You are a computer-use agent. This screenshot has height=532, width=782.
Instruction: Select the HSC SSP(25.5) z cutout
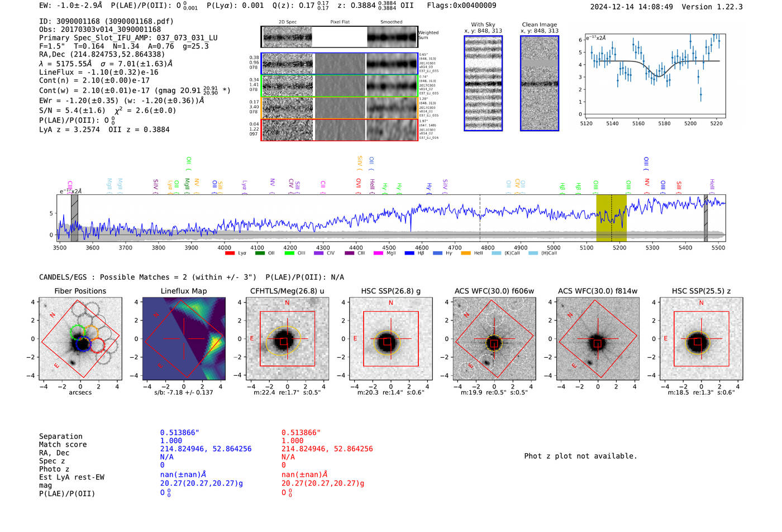(701, 338)
